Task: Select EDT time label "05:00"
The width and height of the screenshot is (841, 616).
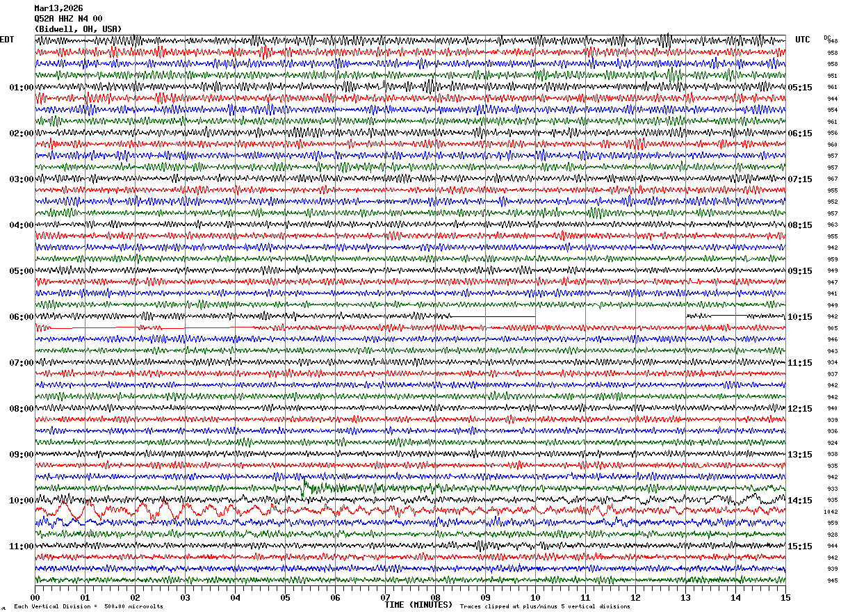Action: tap(22, 271)
